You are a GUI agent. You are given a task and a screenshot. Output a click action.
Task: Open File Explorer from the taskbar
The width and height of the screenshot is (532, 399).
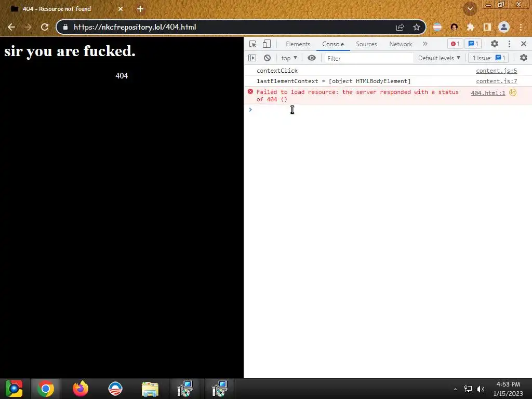pos(150,389)
